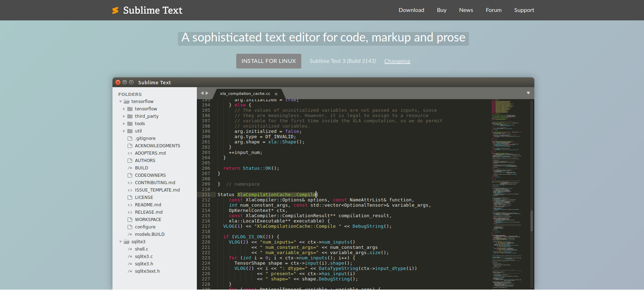Image resolution: width=644 pixels, height=291 pixels.
Task: Close the xla_compilation_cache.cc tab
Action: [x=276, y=94]
